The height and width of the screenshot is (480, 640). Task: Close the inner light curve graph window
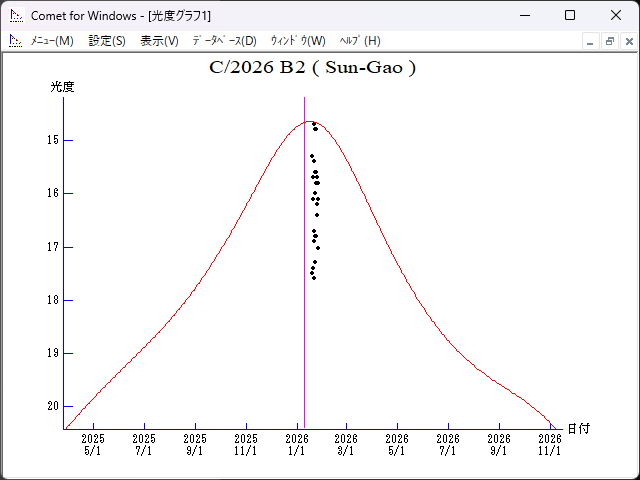627,41
